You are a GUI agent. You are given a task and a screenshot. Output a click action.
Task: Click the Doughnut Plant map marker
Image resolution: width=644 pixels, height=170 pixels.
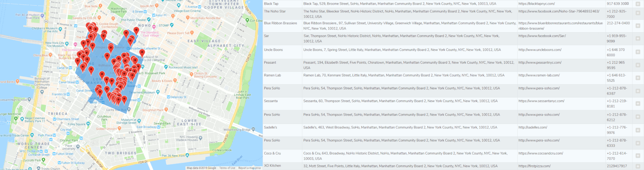[166, 110]
